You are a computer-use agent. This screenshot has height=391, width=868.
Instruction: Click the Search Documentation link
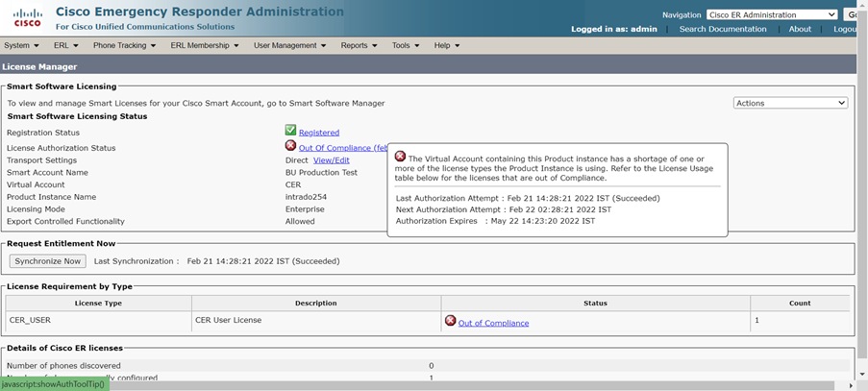(723, 29)
